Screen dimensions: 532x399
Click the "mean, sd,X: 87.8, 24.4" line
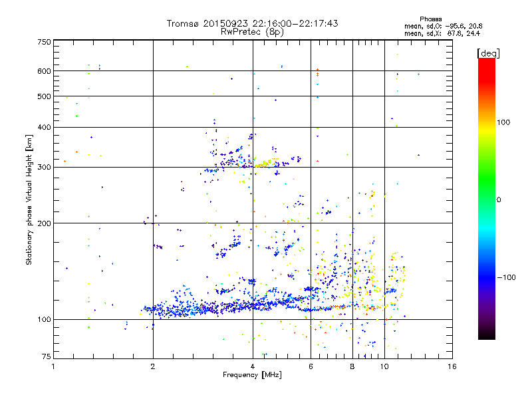tap(442, 33)
